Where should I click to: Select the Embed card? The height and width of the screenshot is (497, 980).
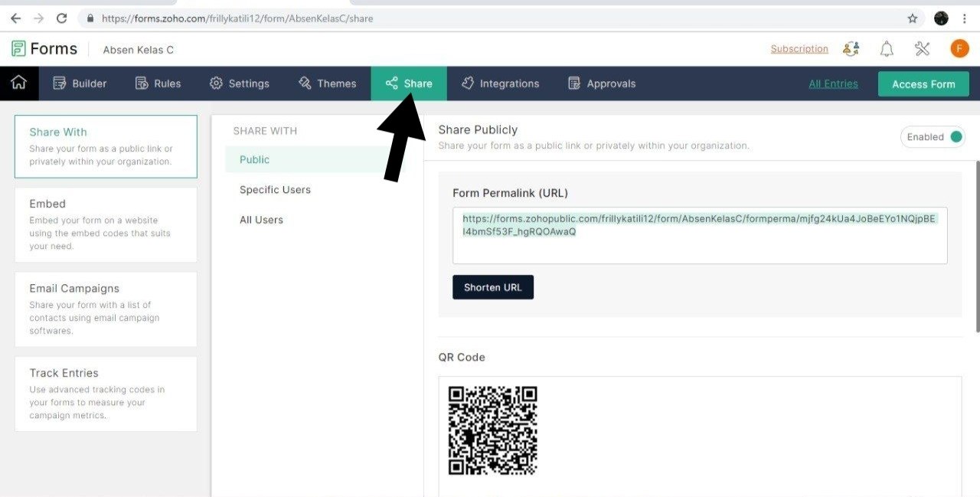(106, 225)
